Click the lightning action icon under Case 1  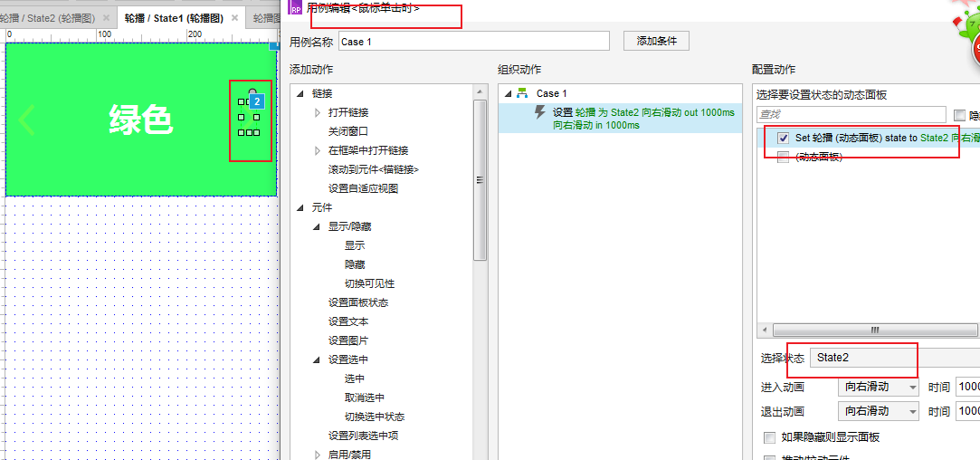(x=539, y=112)
